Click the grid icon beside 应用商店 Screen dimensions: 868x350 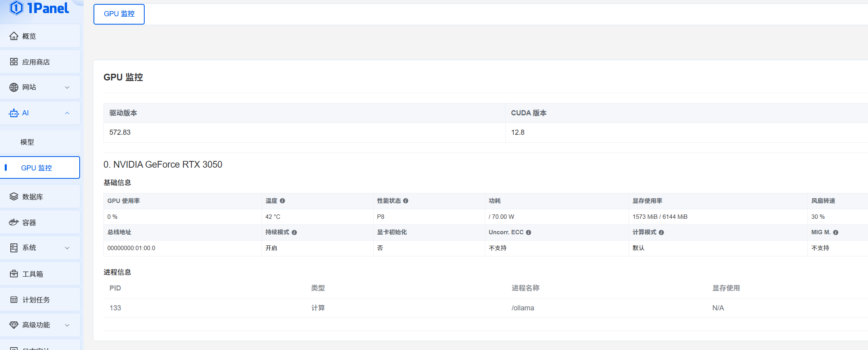click(14, 62)
